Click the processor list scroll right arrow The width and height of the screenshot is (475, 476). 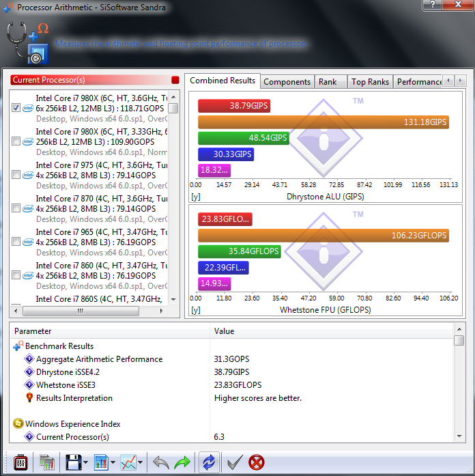click(161, 311)
